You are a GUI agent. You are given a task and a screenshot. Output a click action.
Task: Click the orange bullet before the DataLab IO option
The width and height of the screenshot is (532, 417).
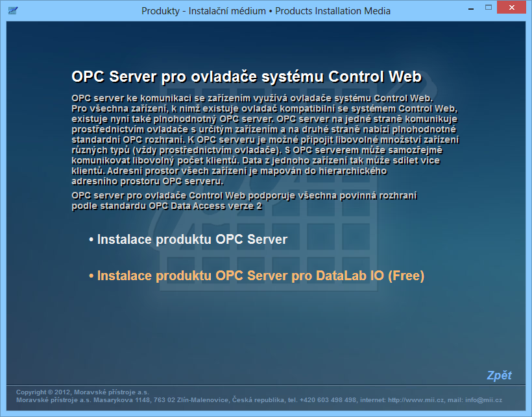coord(91,276)
